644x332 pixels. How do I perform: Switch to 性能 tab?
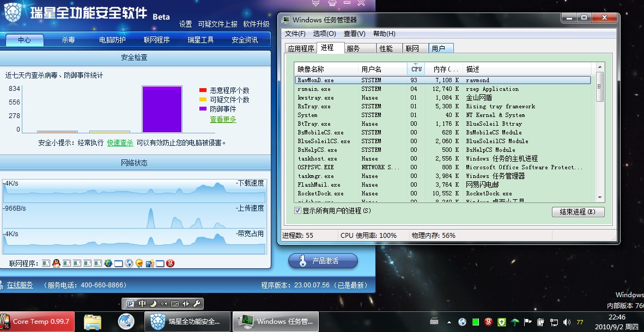tap(390, 48)
